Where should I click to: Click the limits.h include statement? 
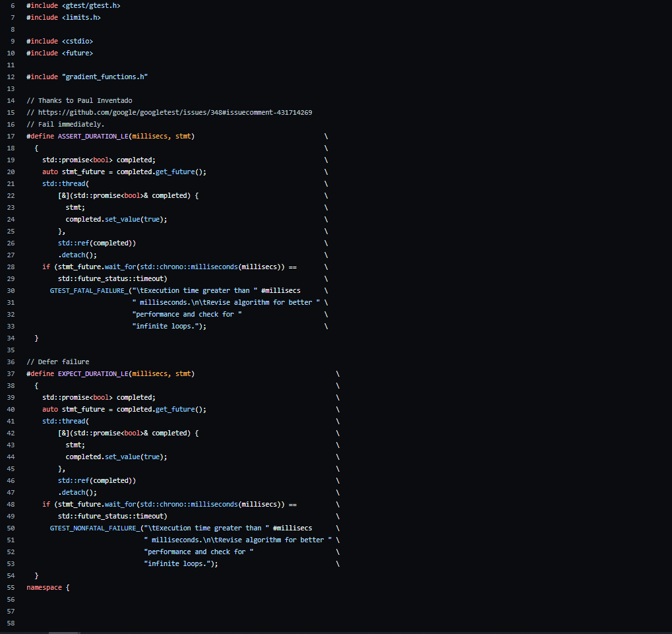pyautogui.click(x=63, y=17)
